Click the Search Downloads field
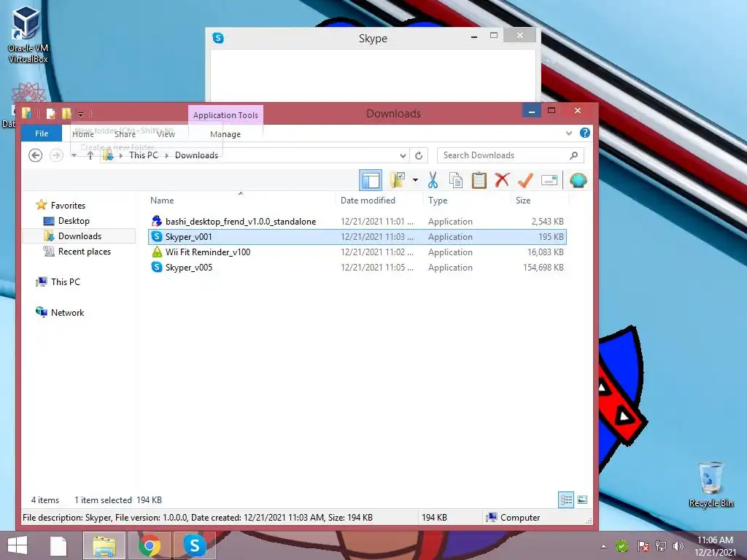 click(x=510, y=155)
